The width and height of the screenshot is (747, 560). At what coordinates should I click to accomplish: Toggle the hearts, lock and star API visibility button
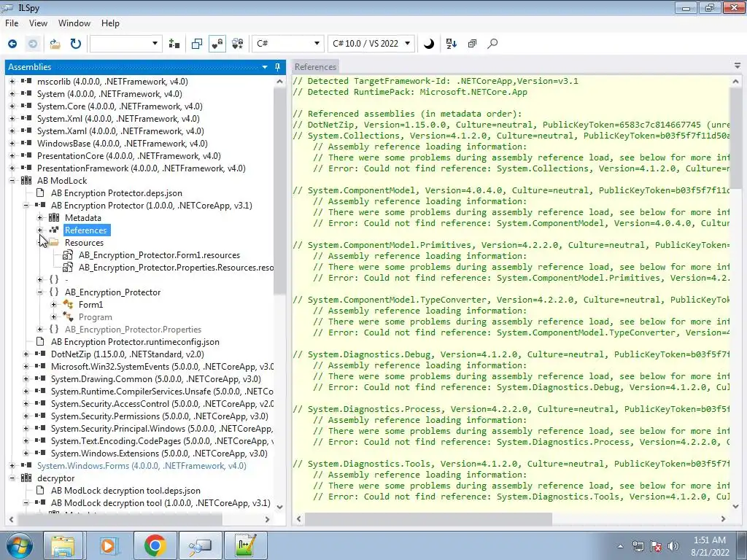[238, 44]
